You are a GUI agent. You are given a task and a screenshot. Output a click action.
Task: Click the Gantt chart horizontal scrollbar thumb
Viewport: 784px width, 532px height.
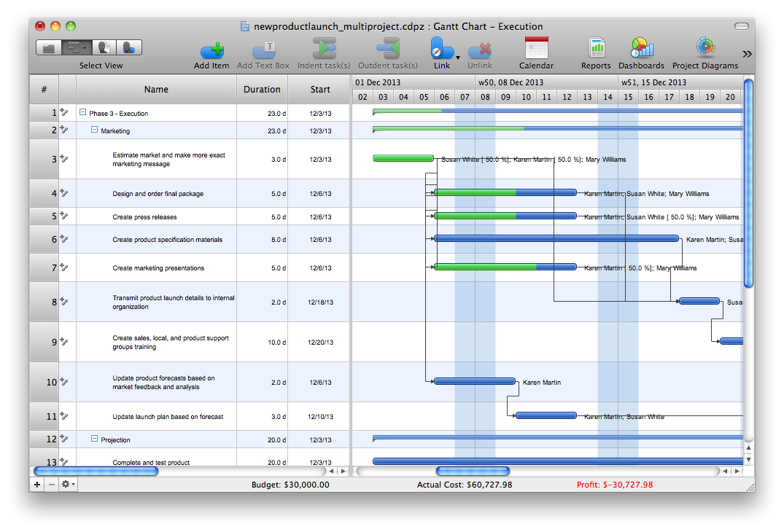coord(473,472)
